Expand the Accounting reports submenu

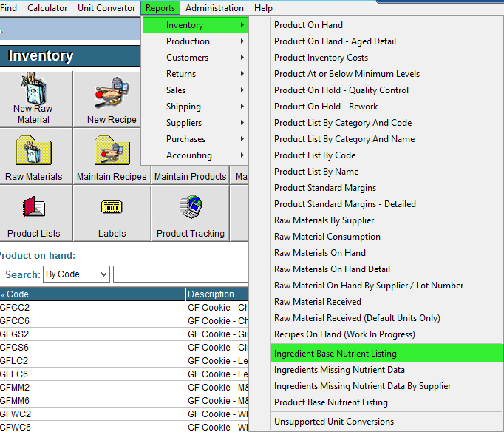tap(195, 155)
